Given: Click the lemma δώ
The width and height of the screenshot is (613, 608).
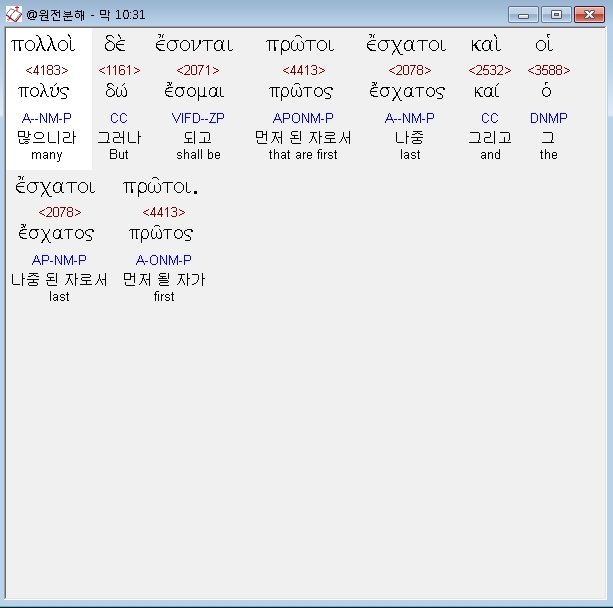Looking at the screenshot, I should (x=116, y=91).
